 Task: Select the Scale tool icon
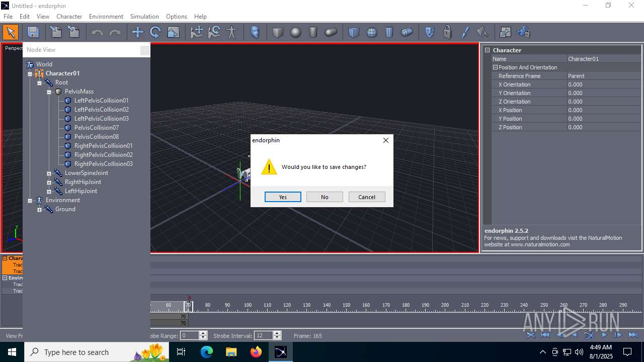tap(173, 33)
